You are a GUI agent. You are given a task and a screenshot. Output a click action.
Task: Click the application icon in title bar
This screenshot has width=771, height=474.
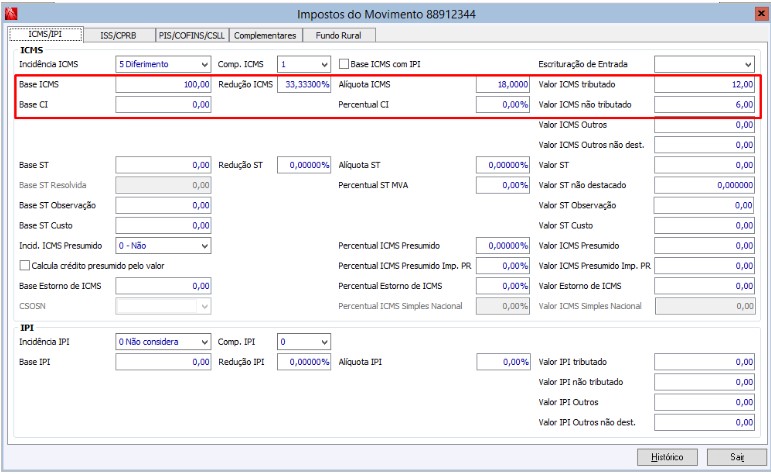click(11, 14)
